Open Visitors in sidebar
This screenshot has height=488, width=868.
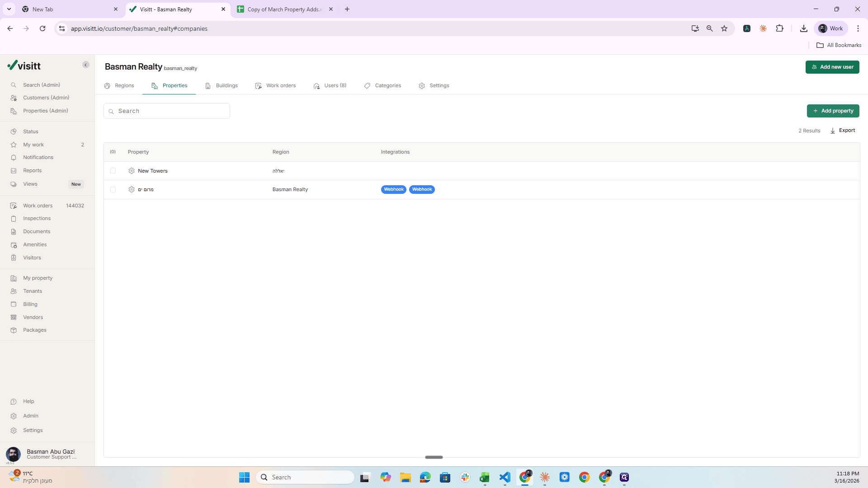(32, 258)
